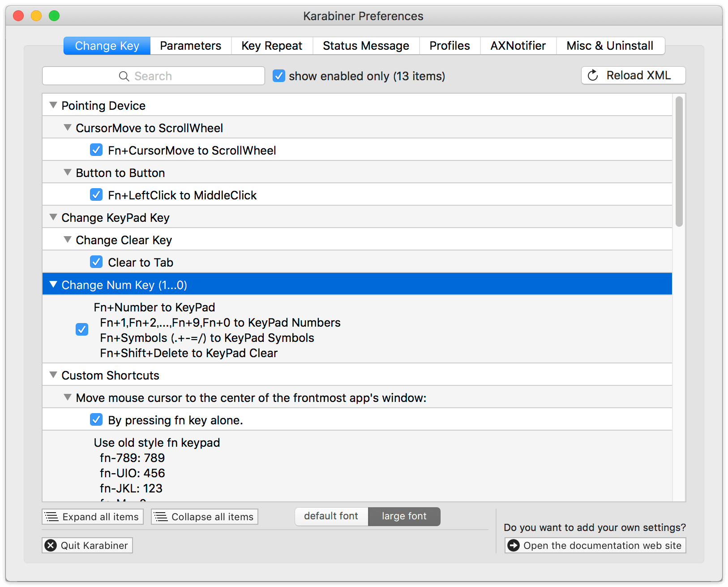Click 'fn-789: 789' line

[133, 458]
